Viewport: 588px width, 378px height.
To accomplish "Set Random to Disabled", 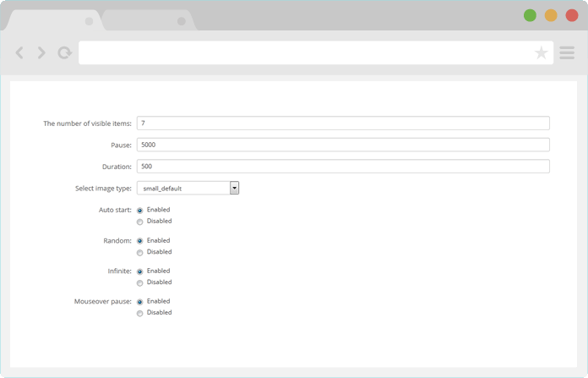I will (x=140, y=253).
